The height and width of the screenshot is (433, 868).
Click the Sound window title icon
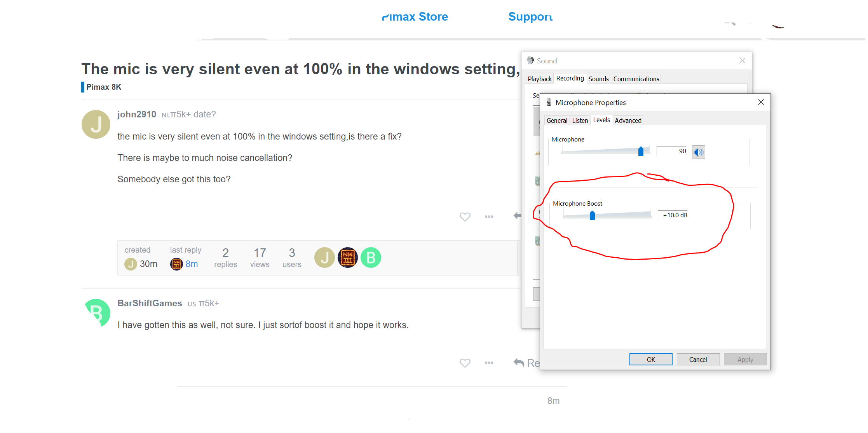click(530, 60)
